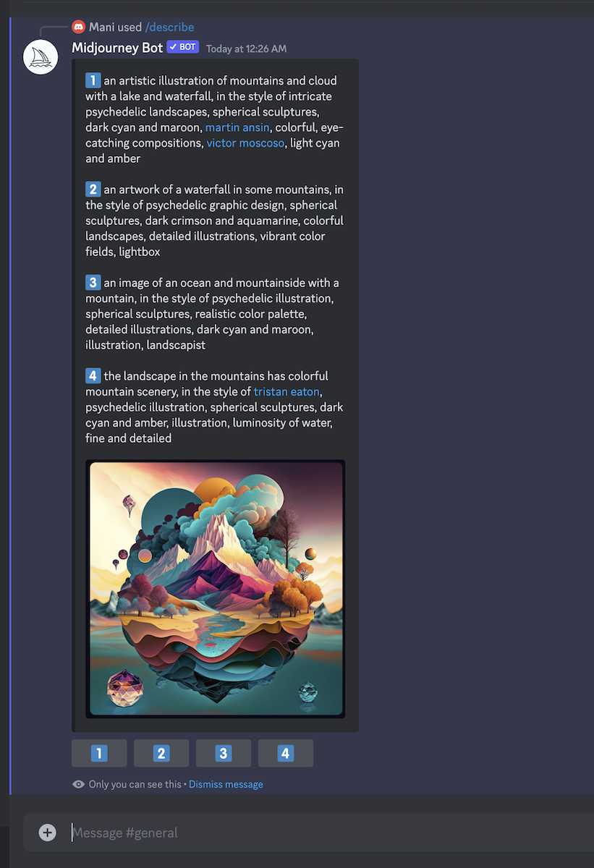Open the martin ansin link

point(237,127)
